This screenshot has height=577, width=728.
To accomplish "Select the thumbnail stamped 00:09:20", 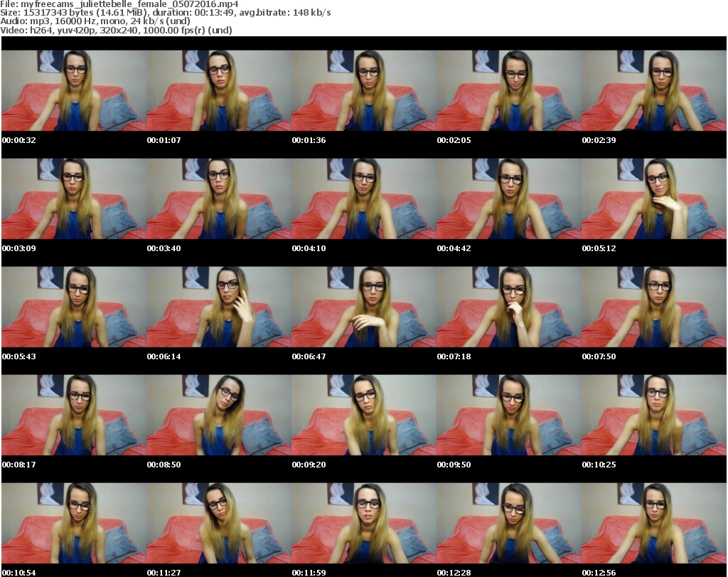I will 364,415.
